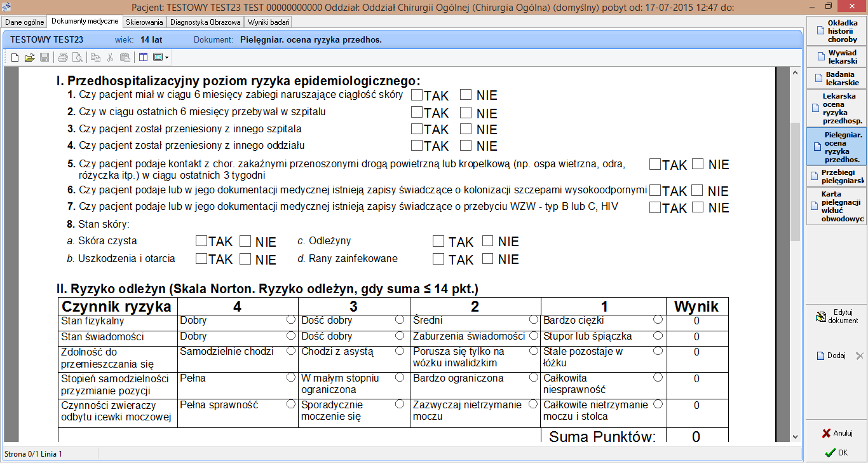Check TAK for przeniesiony z innego oddziału
This screenshot has height=463, width=868.
[417, 145]
